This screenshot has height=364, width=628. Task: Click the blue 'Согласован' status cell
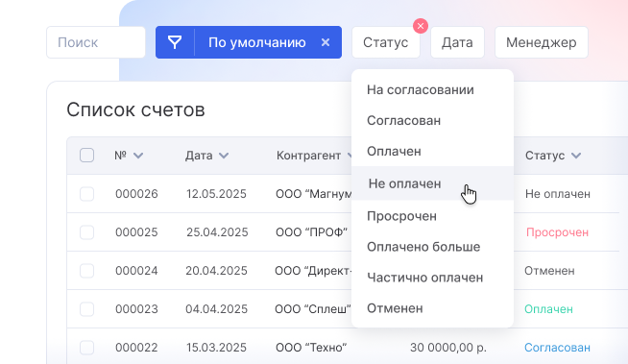coord(557,348)
